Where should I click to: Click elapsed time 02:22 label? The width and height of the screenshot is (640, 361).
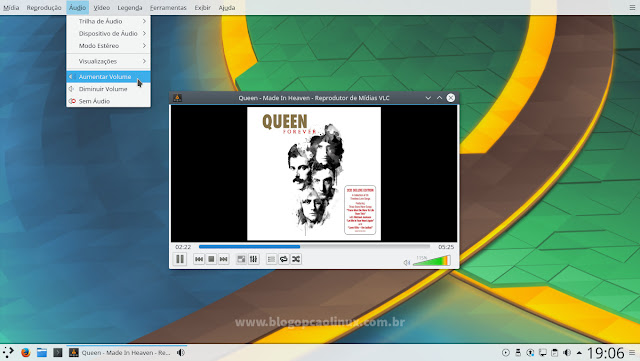183,247
